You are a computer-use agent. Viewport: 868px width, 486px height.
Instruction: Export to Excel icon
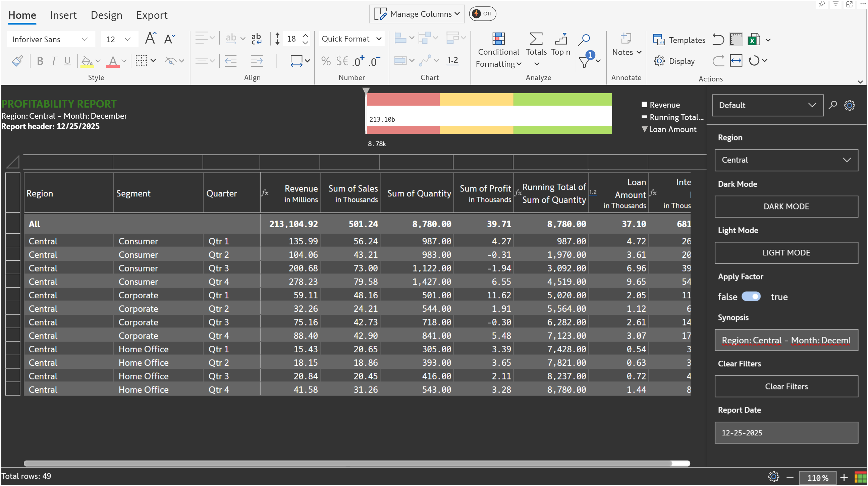[x=753, y=40]
